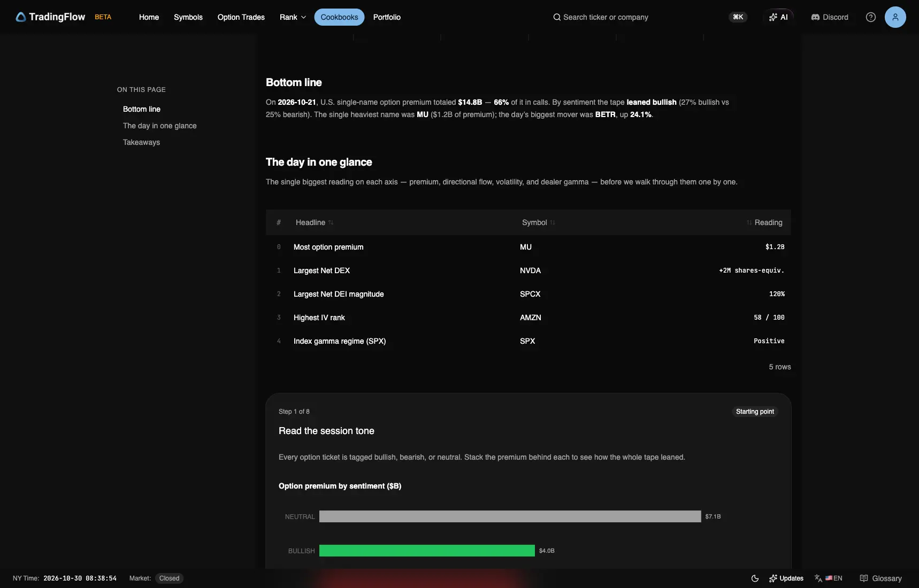Screen dimensions: 919x588
Task: Click the green BULLISH premium bar
Action: pos(427,551)
